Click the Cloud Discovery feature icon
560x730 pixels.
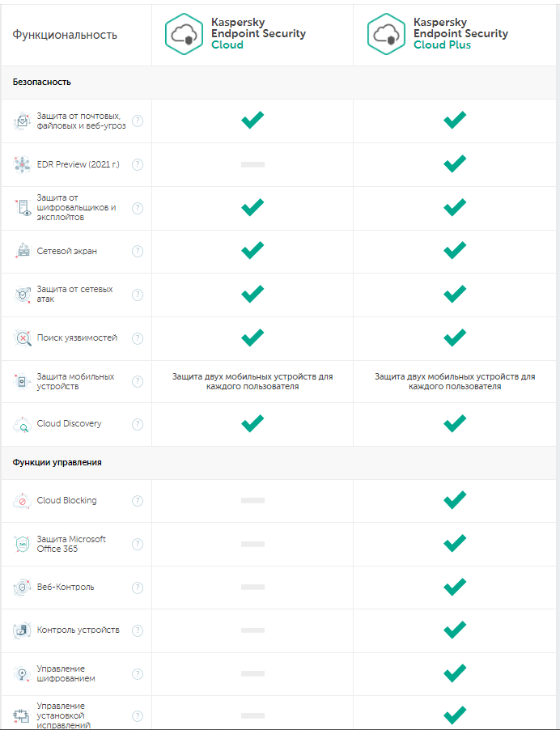point(22,424)
